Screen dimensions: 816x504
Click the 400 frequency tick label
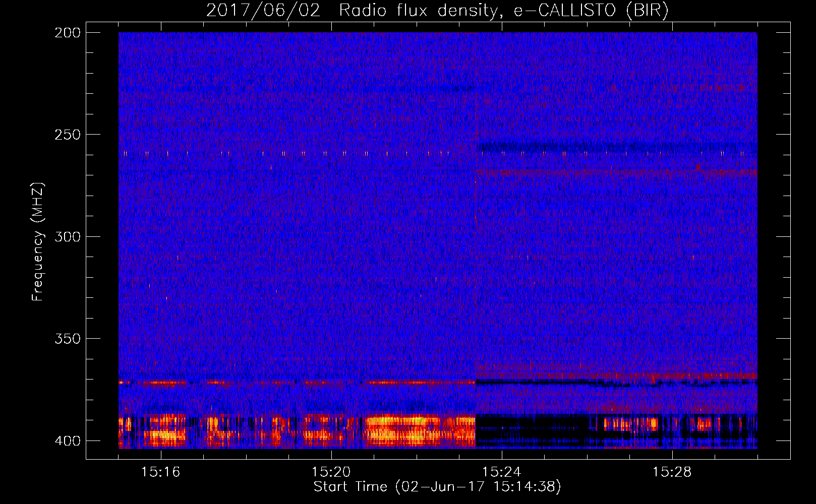click(x=67, y=441)
